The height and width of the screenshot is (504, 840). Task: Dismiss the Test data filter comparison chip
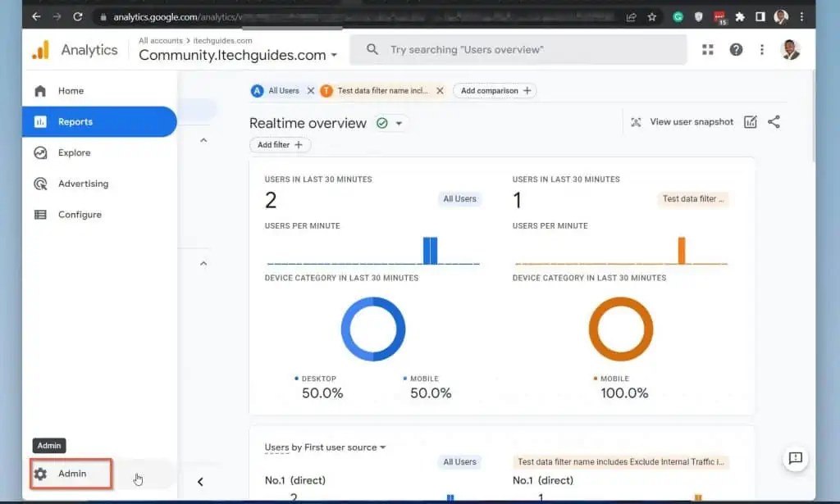pos(441,91)
